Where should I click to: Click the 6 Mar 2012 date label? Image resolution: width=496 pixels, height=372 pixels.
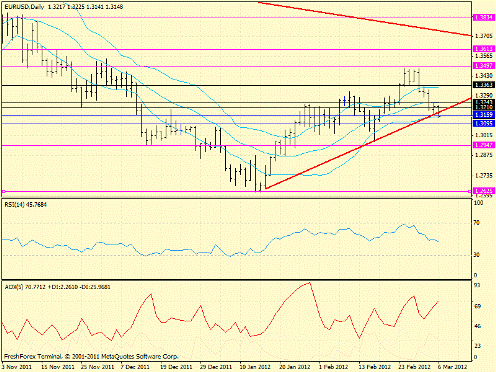[x=453, y=367]
